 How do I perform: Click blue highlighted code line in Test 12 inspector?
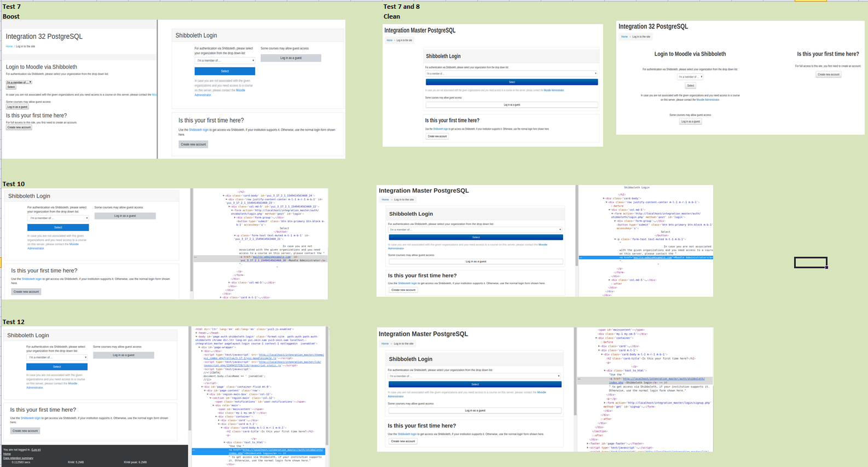pyautogui.click(x=258, y=451)
